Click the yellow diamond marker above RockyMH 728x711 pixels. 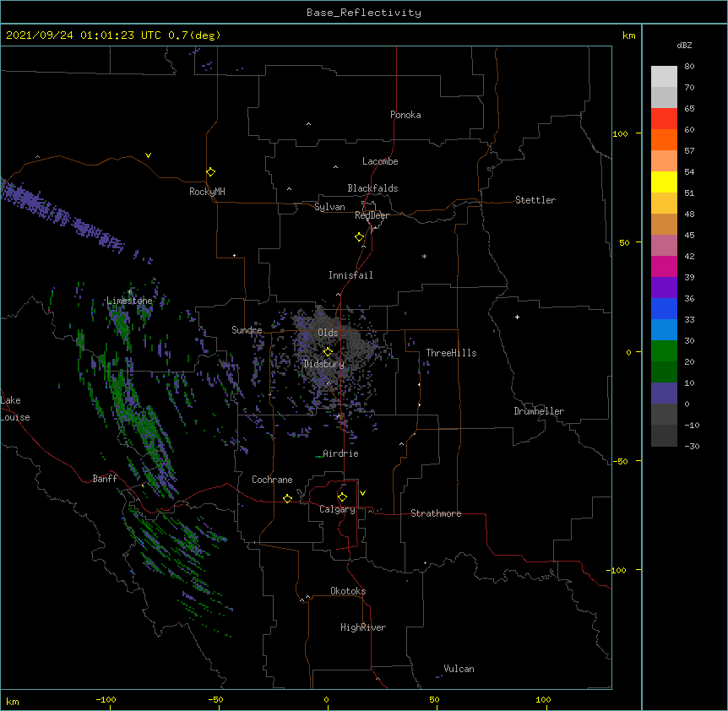tap(210, 171)
